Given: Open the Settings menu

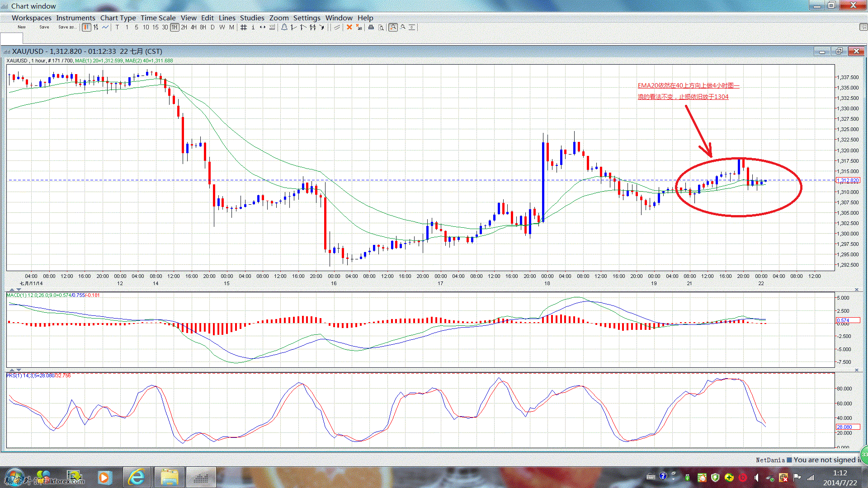Looking at the screenshot, I should (x=307, y=18).
